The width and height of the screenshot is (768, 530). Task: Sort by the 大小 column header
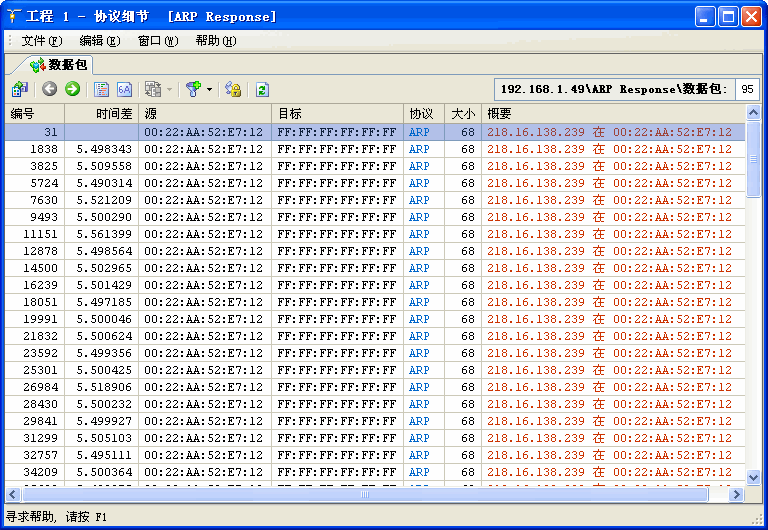tap(463, 114)
